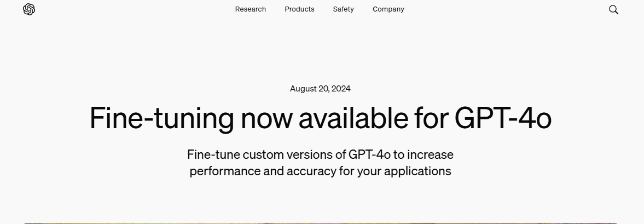Click the OpenAI logo icon
The image size is (644, 224).
point(29,9)
